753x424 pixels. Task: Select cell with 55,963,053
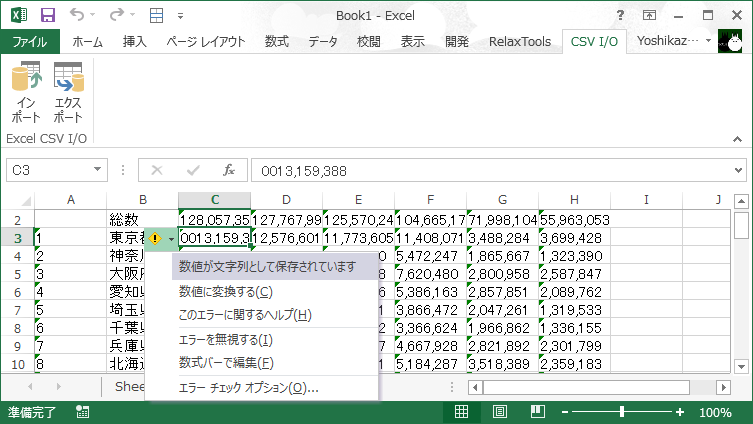[x=574, y=220]
